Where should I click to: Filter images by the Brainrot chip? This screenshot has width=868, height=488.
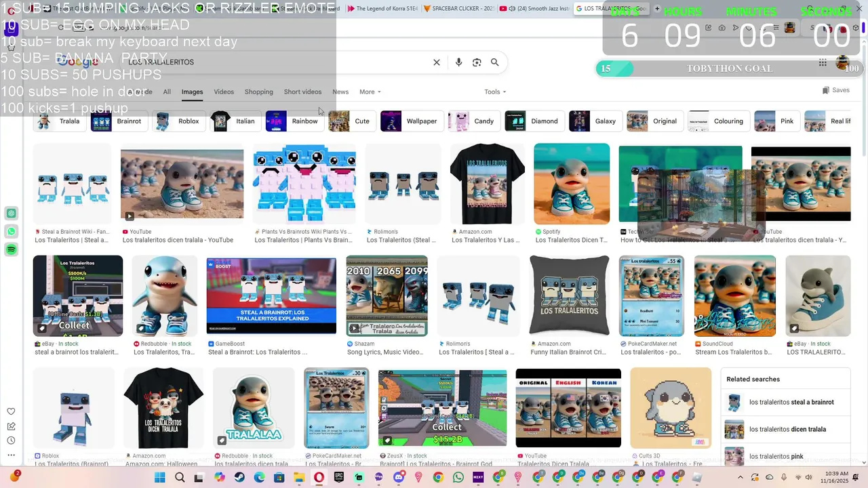[118, 121]
